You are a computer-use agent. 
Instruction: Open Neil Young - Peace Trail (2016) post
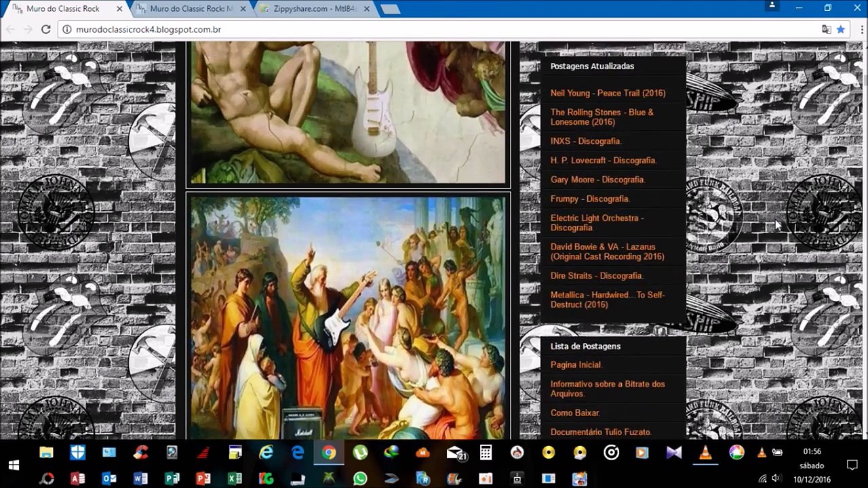tap(608, 93)
